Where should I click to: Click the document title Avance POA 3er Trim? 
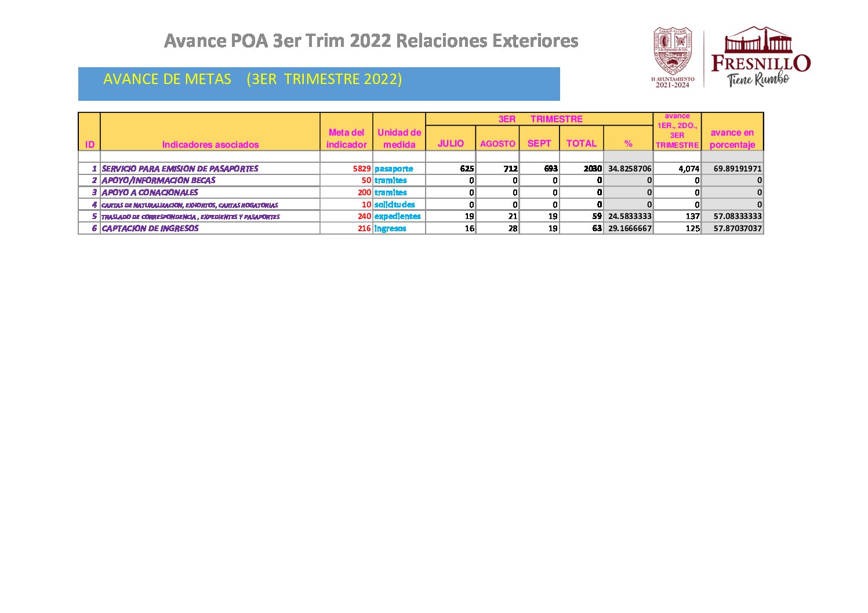pos(371,41)
